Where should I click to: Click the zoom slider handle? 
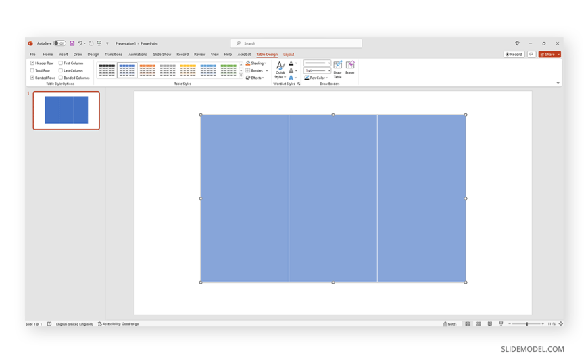(x=527, y=324)
